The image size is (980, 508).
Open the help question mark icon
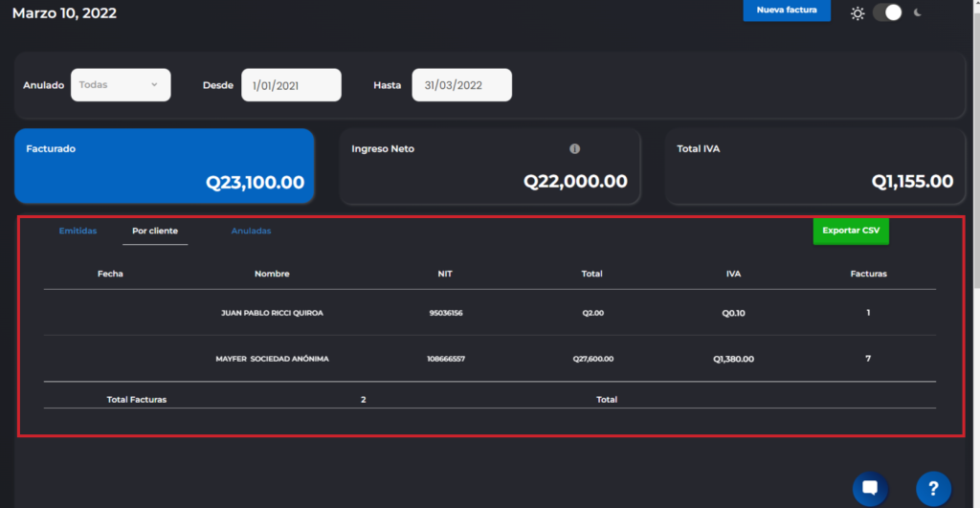[x=932, y=489]
